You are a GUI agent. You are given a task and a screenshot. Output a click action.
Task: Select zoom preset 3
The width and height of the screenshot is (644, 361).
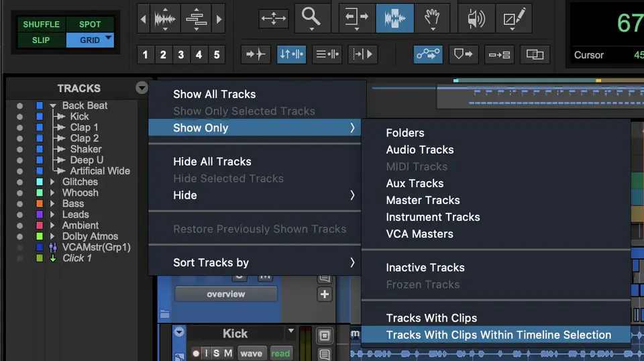click(180, 54)
